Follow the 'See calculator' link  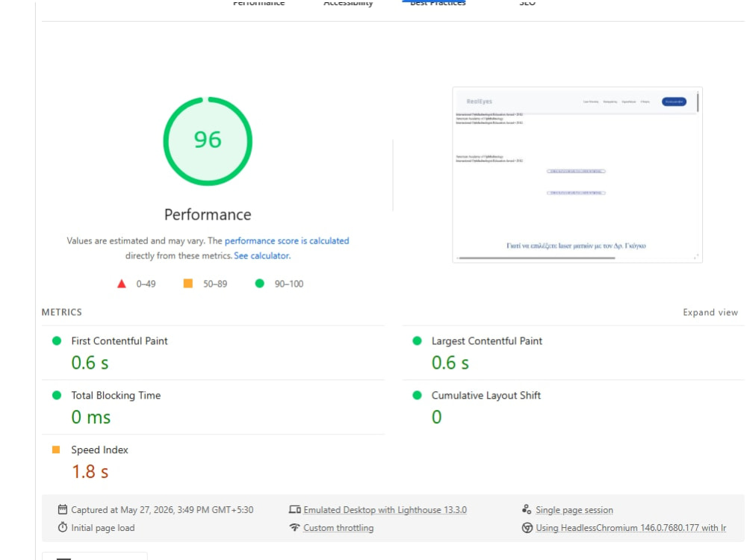tap(261, 255)
